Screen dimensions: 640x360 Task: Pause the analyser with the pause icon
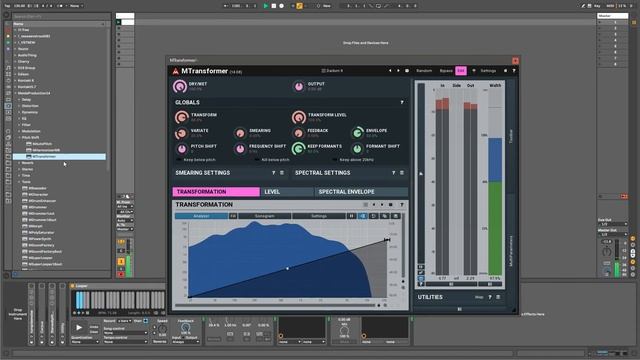tap(351, 216)
